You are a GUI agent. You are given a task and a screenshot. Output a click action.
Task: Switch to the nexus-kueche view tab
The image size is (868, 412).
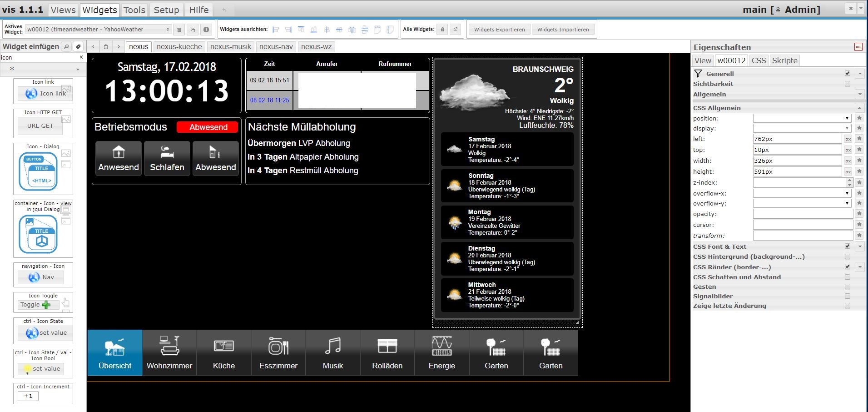coord(179,47)
